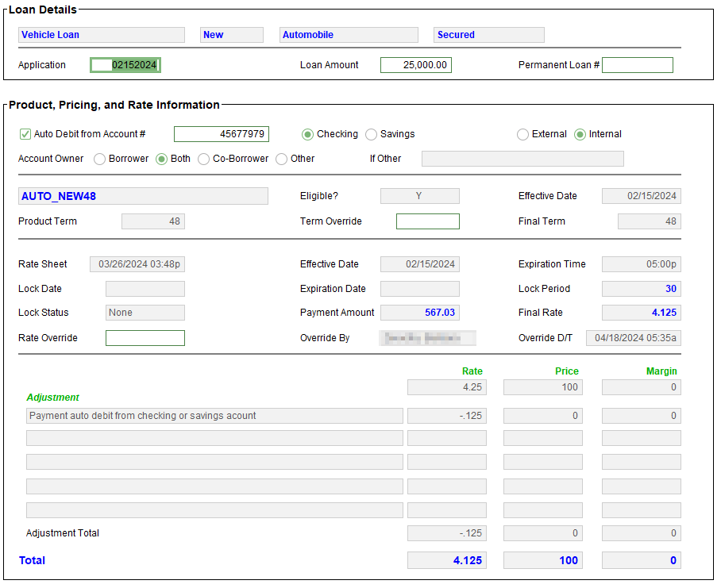Click the Loan Amount field
The height and width of the screenshot is (588, 721).
pyautogui.click(x=415, y=65)
